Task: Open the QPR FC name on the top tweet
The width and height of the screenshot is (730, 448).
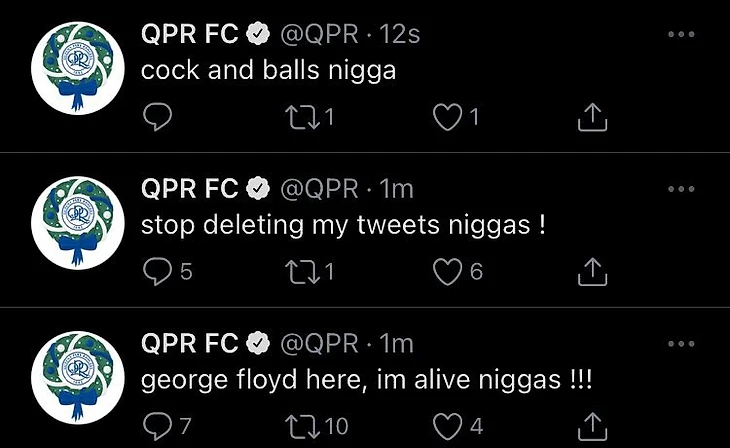Action: [x=190, y=34]
